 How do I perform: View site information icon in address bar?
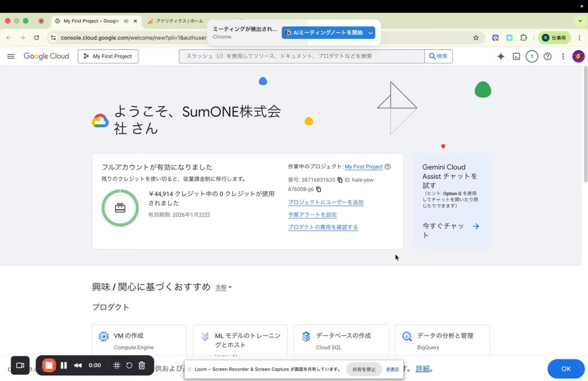54,38
